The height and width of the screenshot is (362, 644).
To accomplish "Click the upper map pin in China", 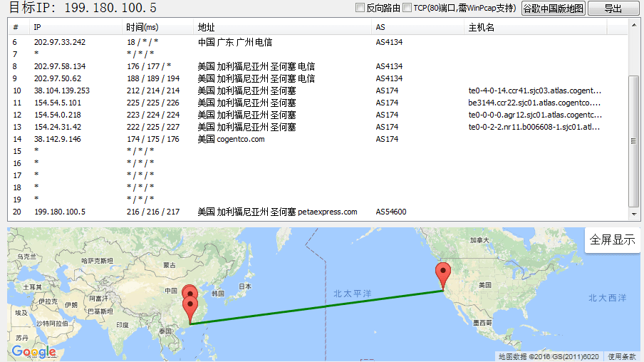I will tap(189, 294).
